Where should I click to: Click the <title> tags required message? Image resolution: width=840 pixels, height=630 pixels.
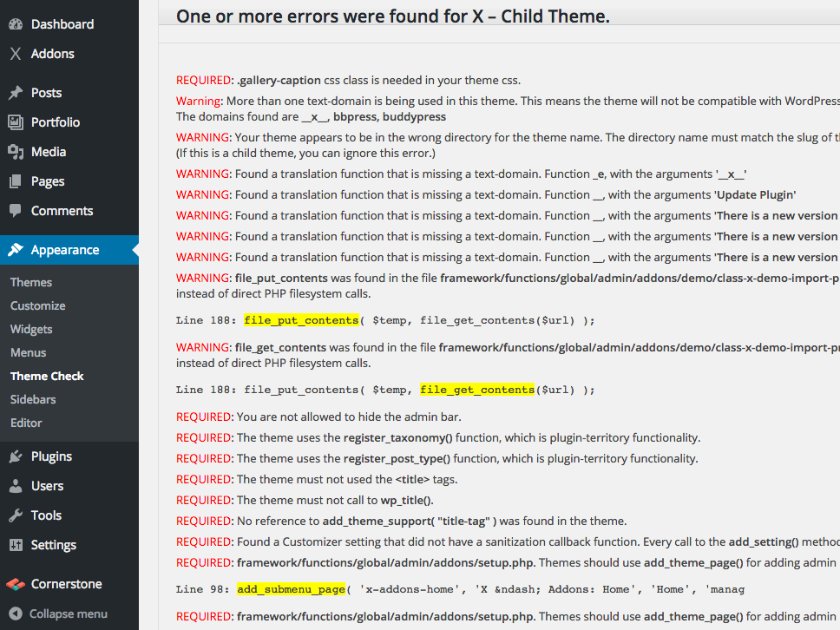point(317,480)
